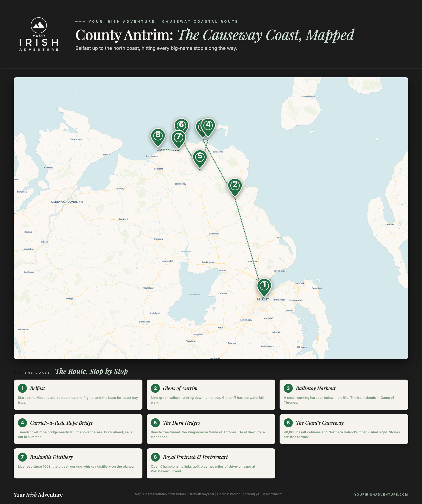Click the page title County Antrim heading

click(x=215, y=35)
